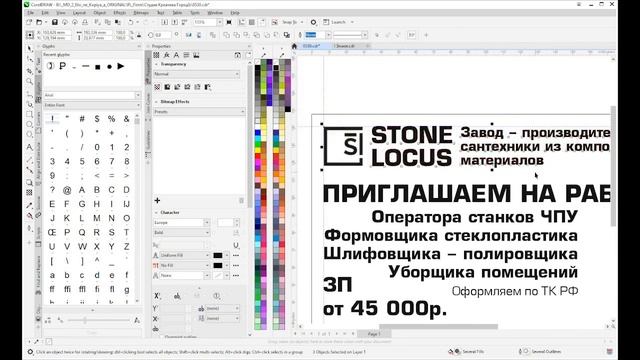Open the Layout menu

tap(79, 13)
